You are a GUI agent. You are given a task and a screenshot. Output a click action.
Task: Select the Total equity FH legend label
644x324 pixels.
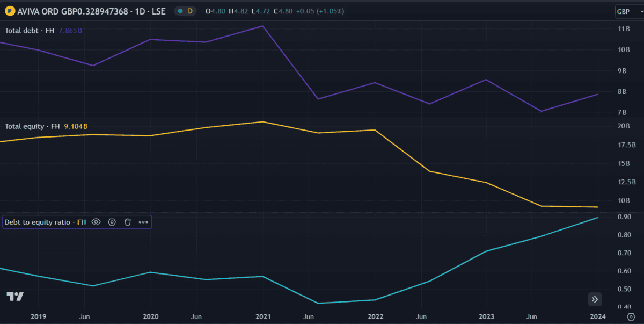pyautogui.click(x=32, y=126)
